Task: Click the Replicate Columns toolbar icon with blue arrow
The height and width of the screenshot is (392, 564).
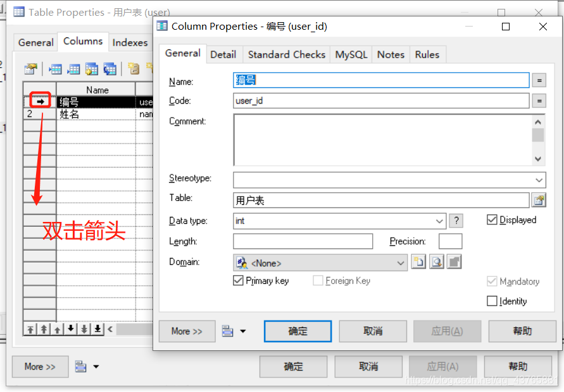Action: click(x=108, y=69)
